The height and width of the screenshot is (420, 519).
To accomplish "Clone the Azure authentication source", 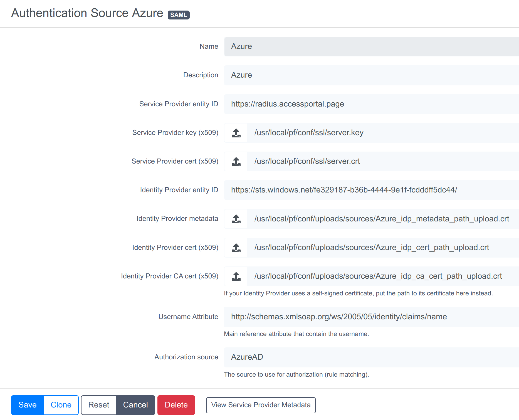I will tap(61, 405).
